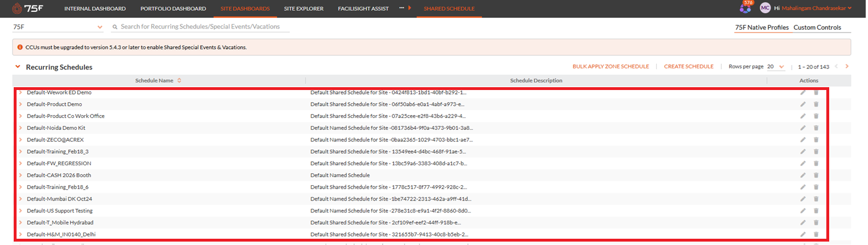Viewport: 868px width, 245px height.
Task: Edit the Default-T_Mobile Hydrabad schedule
Action: coord(803,222)
